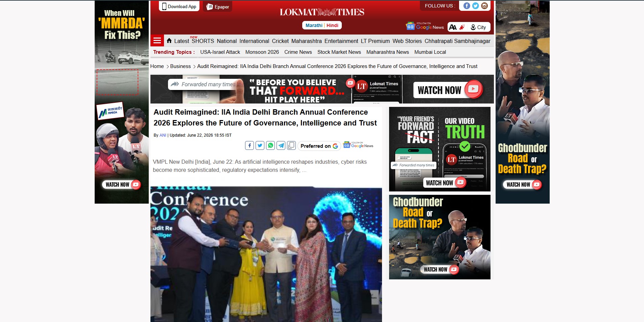This screenshot has height=322, width=644.
Task: Share article on Facebook
Action: pos(249,145)
